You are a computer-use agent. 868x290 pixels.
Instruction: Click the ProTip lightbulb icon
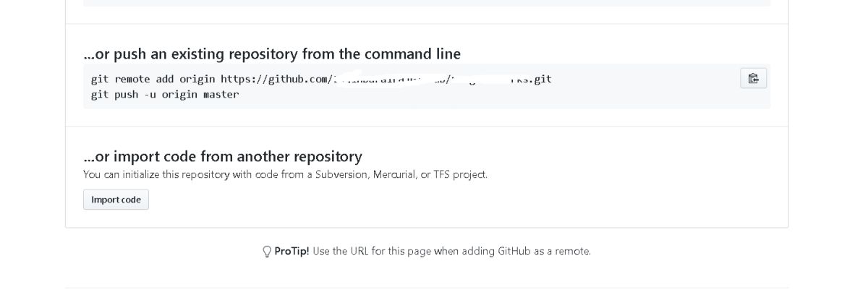[x=267, y=252]
